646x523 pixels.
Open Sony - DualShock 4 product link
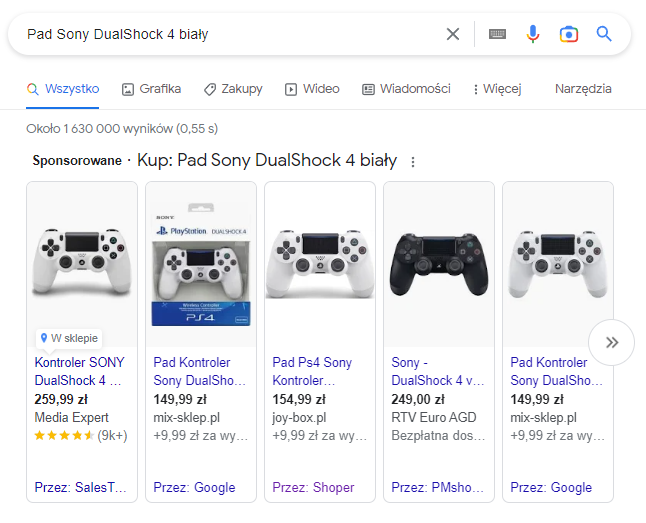click(438, 371)
